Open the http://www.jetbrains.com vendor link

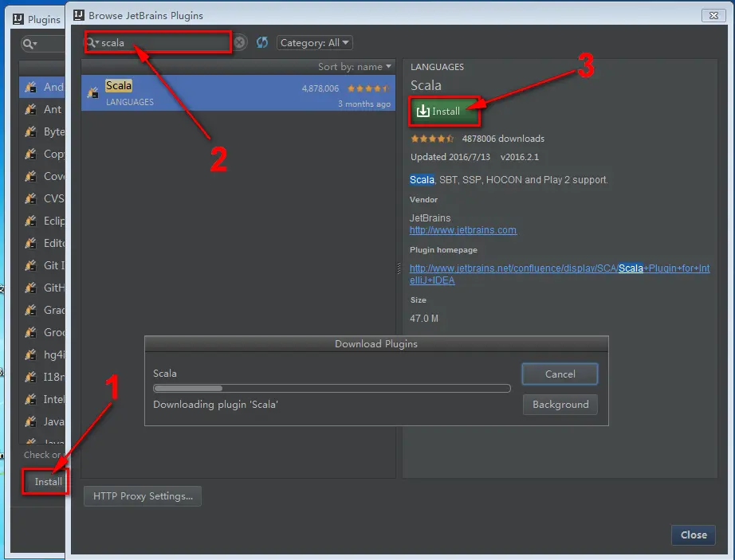coord(463,230)
